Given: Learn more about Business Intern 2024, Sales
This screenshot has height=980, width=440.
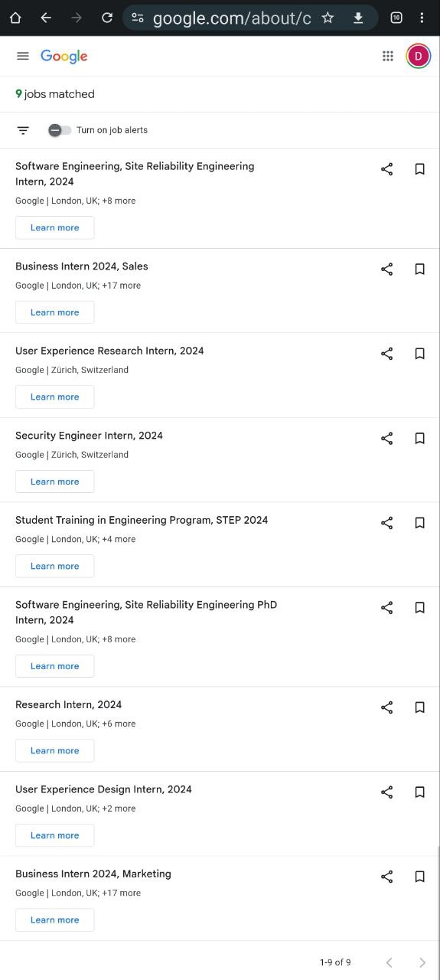Looking at the screenshot, I should tap(55, 312).
